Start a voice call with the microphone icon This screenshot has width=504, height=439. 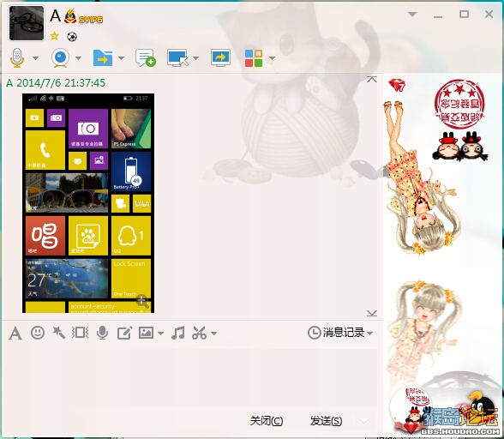click(x=17, y=58)
